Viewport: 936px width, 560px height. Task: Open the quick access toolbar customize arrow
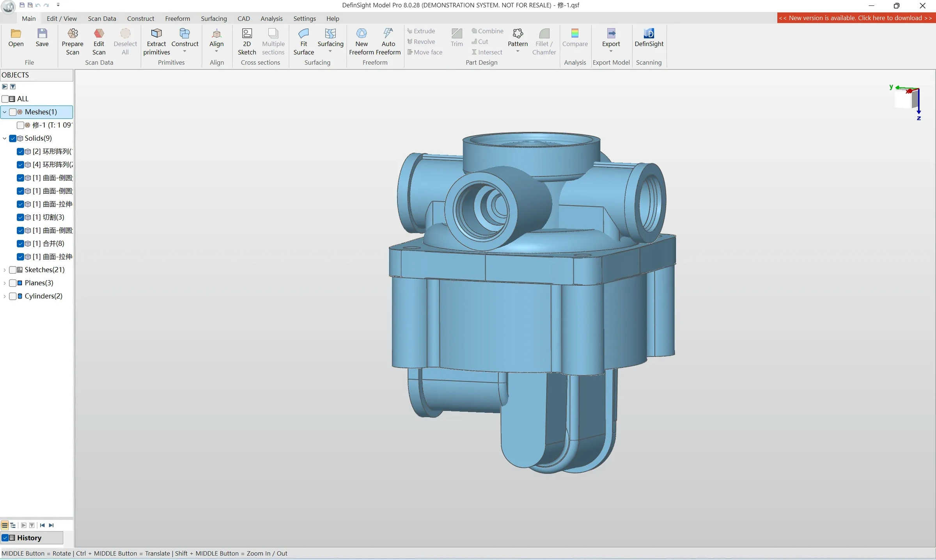click(x=58, y=5)
